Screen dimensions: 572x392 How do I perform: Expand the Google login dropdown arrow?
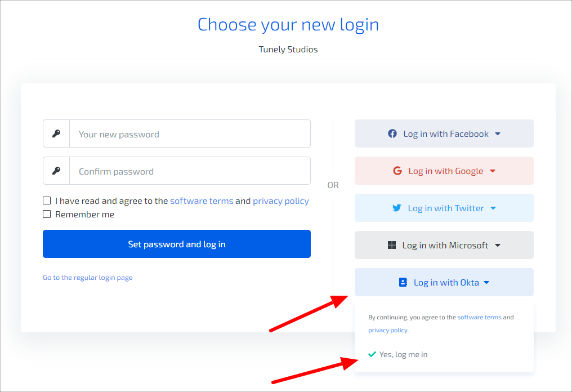pyautogui.click(x=493, y=171)
